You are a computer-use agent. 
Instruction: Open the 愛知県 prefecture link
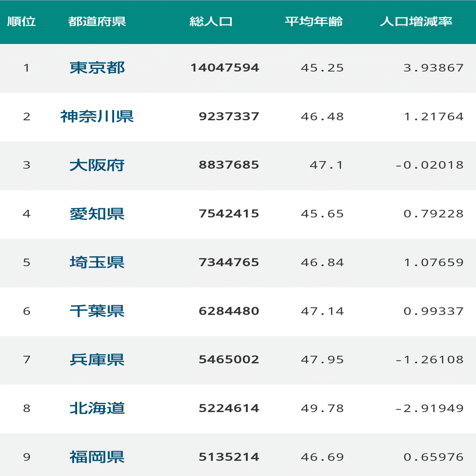tap(97, 214)
